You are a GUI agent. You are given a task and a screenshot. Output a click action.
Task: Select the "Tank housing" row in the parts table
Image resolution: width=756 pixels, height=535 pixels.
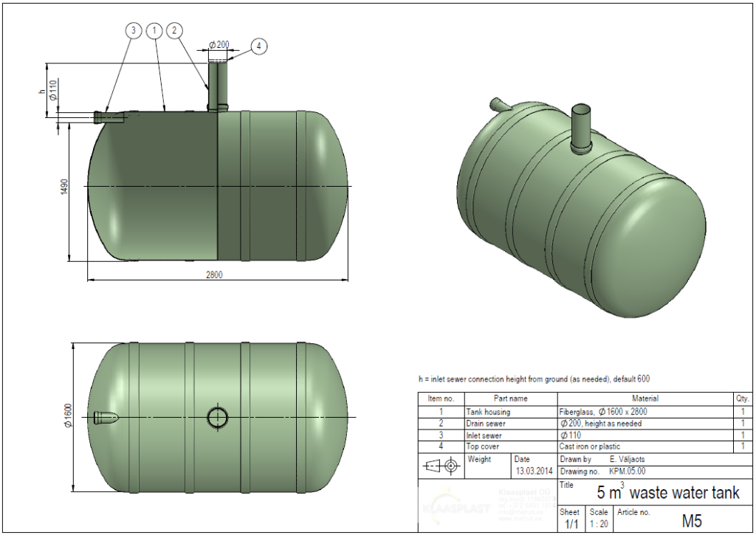(509, 412)
